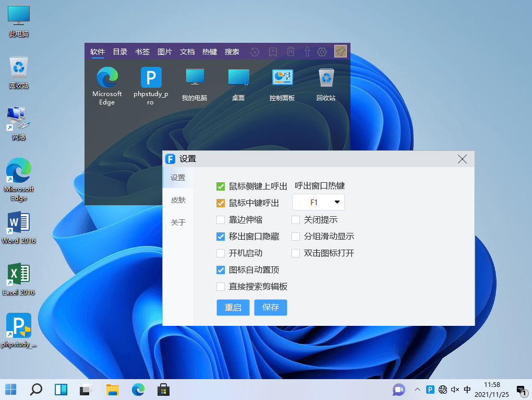The width and height of the screenshot is (532, 400).
Task: Click the add-item icon in launcher toolbar
Action: [273, 52]
